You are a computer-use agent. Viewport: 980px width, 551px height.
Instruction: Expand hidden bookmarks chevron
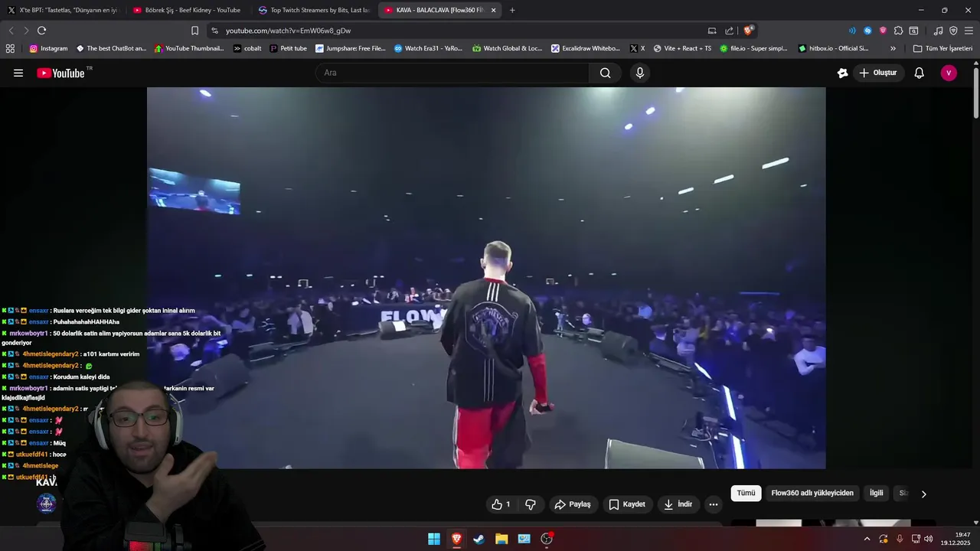(x=893, y=48)
